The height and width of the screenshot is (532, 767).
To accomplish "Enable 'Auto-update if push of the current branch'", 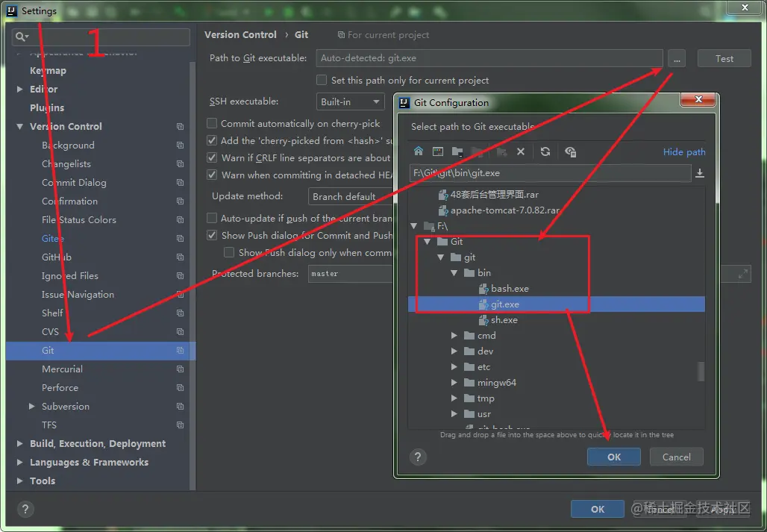I will (212, 218).
